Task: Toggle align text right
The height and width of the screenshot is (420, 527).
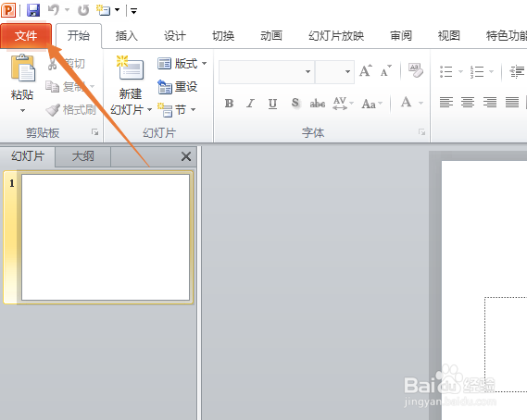Action: pos(490,102)
